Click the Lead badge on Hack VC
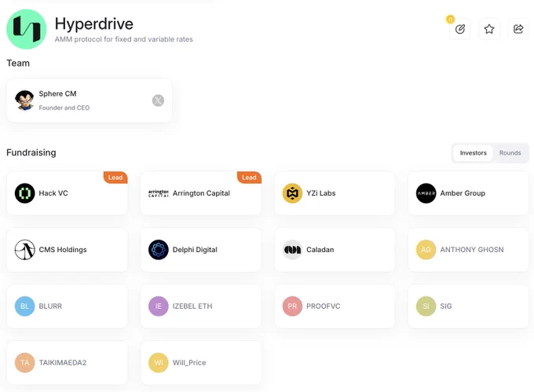This screenshot has width=534, height=392. point(115,178)
